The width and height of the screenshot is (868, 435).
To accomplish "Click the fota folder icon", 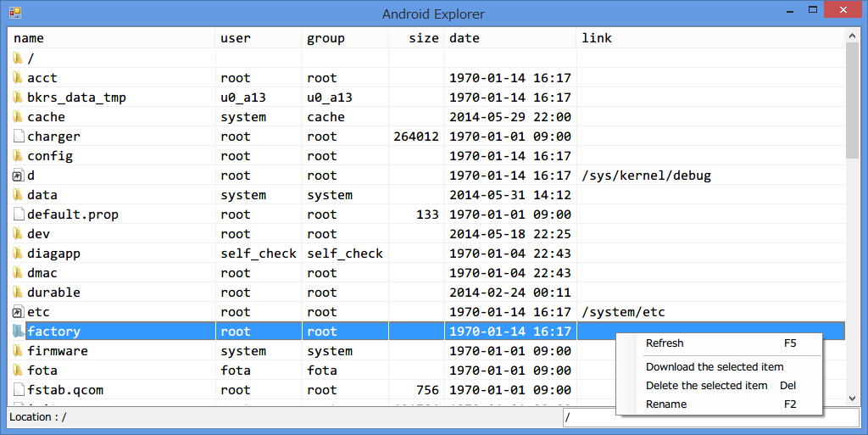I will pos(19,371).
